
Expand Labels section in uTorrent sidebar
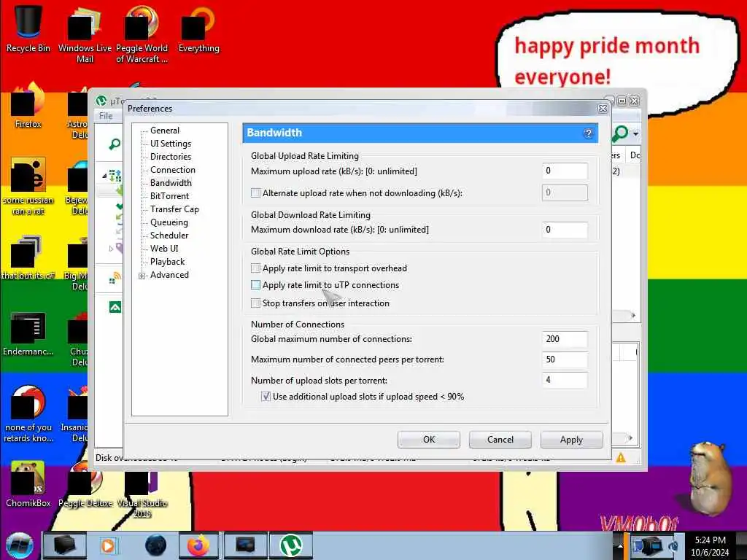coord(111,248)
